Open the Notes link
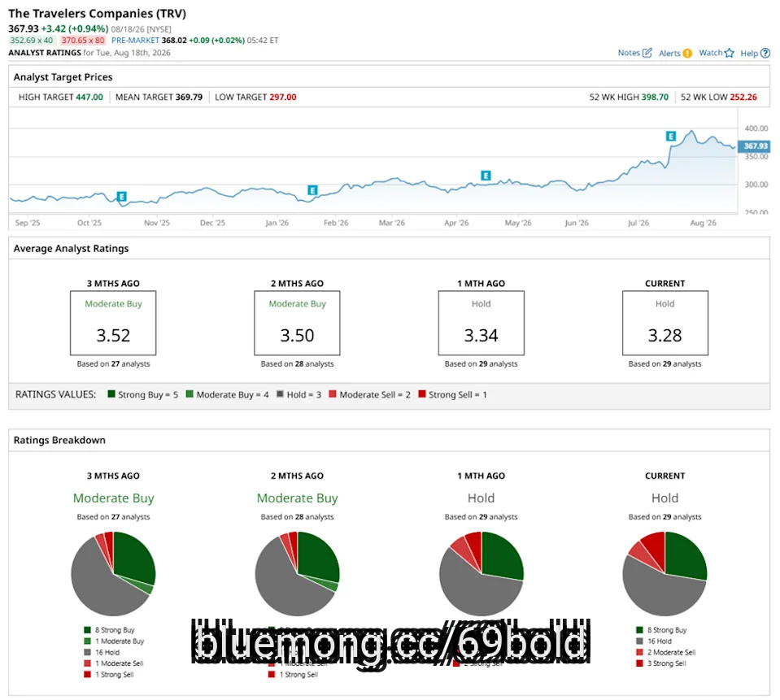The width and height of the screenshot is (780, 700). click(x=629, y=53)
